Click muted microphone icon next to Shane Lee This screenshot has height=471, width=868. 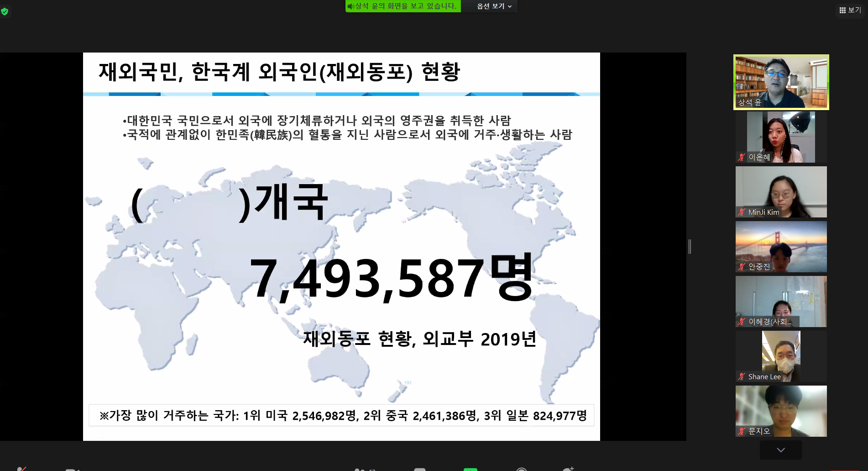tap(742, 376)
